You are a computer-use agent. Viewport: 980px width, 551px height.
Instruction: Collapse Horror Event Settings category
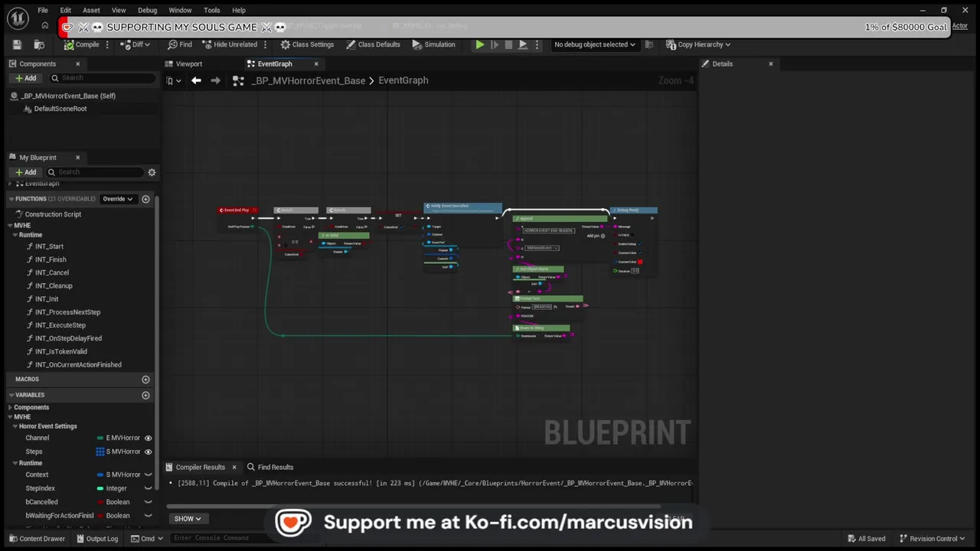tap(15, 426)
